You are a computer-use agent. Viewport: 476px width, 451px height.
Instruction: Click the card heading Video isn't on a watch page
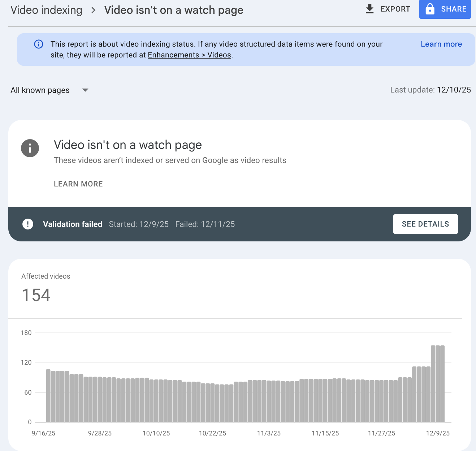tap(128, 145)
